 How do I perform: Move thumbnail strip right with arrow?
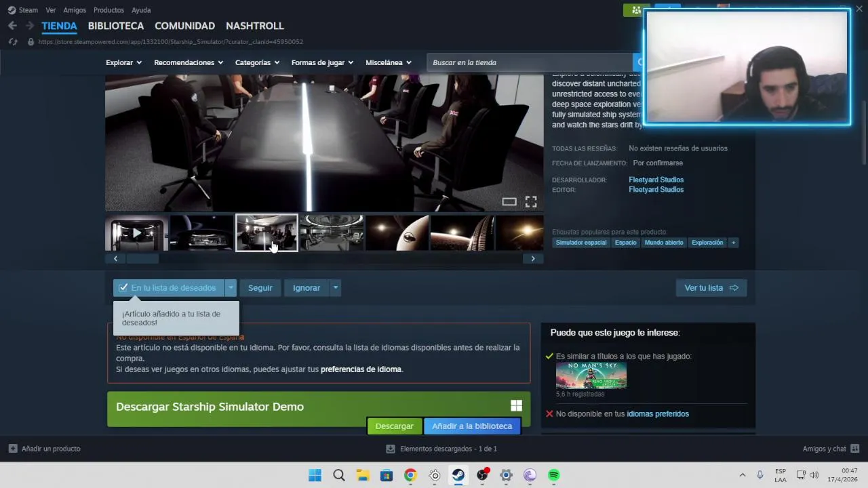(x=533, y=258)
